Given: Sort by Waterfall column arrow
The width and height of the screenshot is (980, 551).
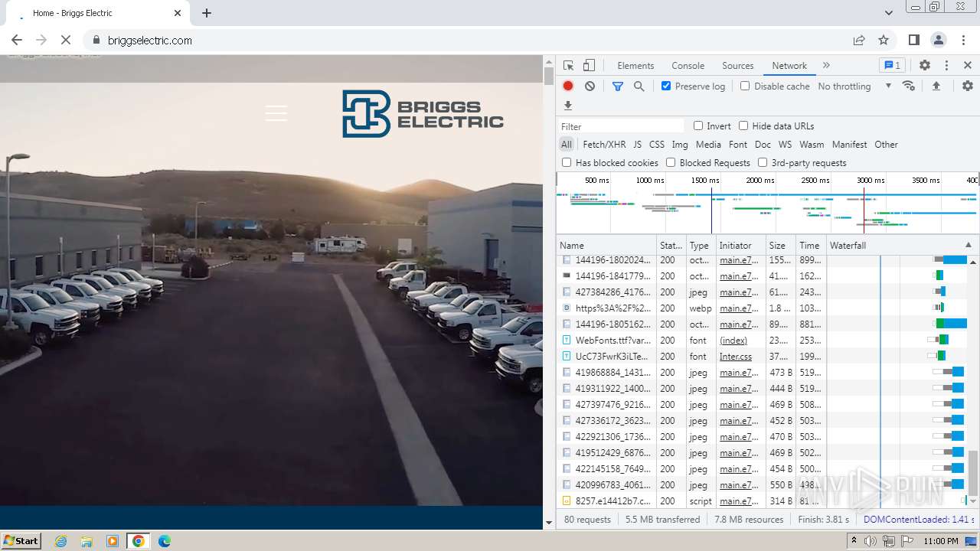Looking at the screenshot, I should point(968,245).
